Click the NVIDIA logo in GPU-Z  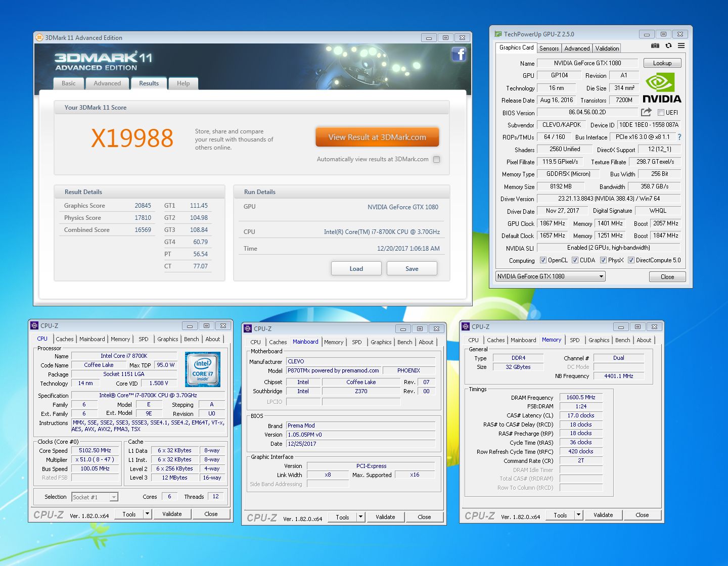pyautogui.click(x=662, y=88)
